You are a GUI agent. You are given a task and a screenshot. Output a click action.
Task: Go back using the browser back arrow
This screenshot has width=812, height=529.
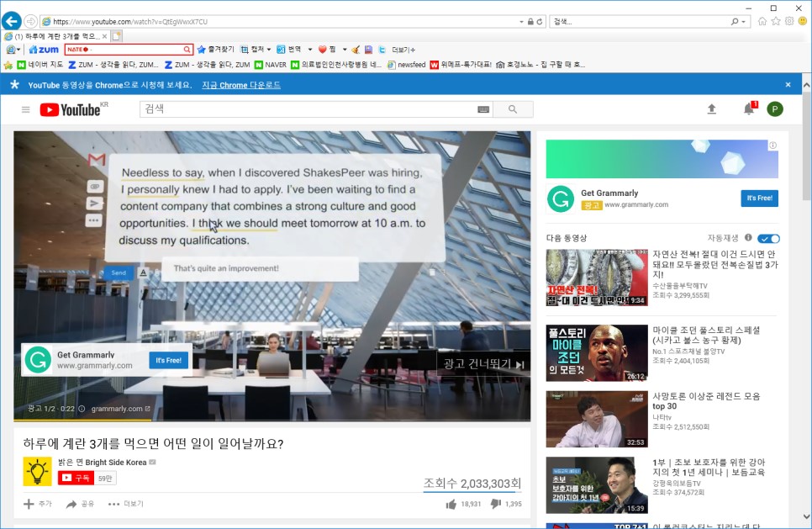tap(12, 21)
